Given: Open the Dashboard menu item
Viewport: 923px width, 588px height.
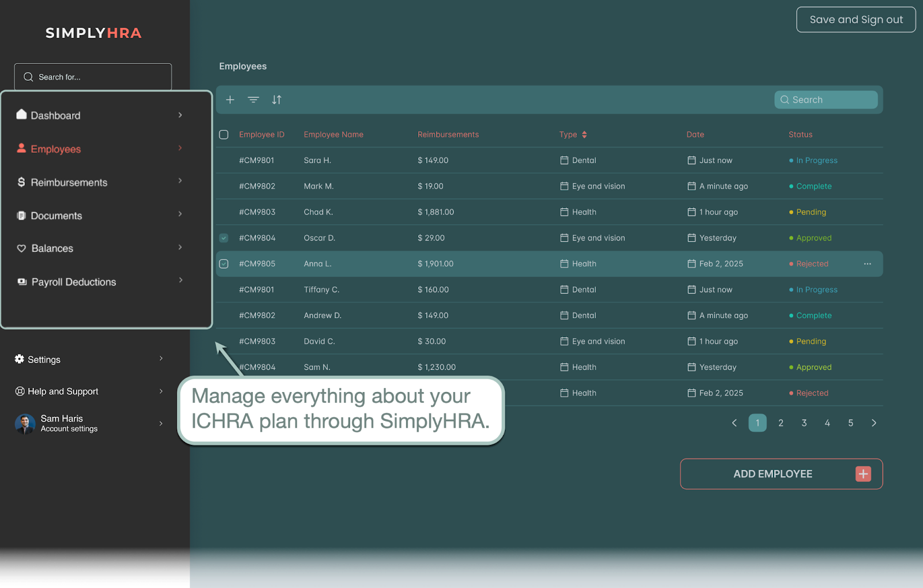Looking at the screenshot, I should pyautogui.click(x=100, y=115).
